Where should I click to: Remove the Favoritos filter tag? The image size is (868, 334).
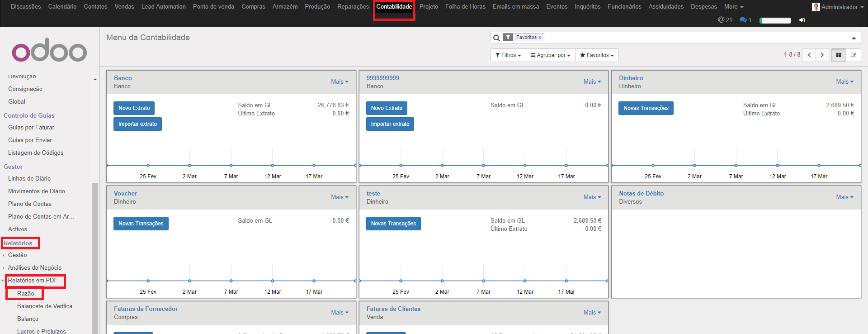[x=540, y=38]
